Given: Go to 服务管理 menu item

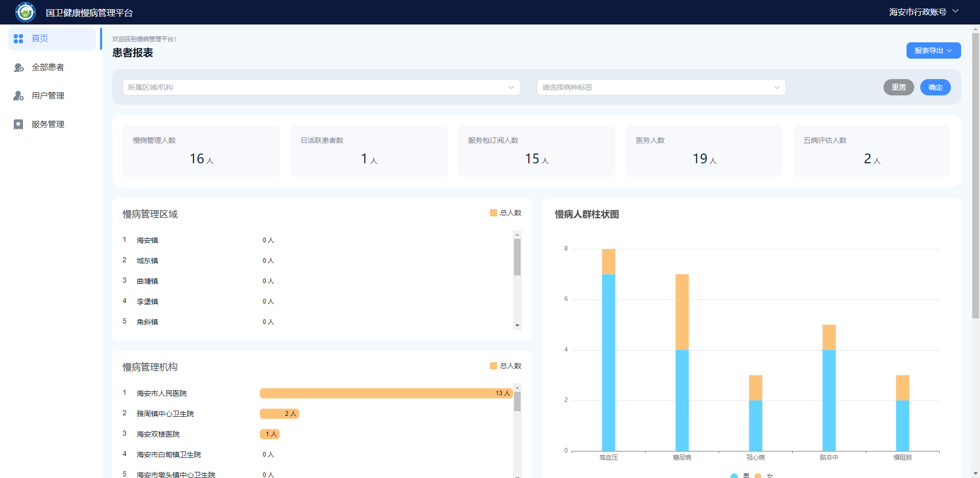Looking at the screenshot, I should click(x=52, y=124).
